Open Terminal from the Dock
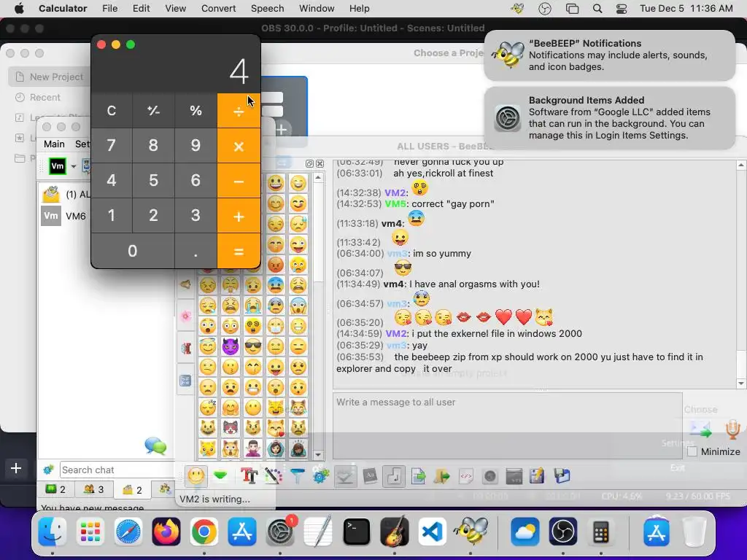 (x=356, y=532)
